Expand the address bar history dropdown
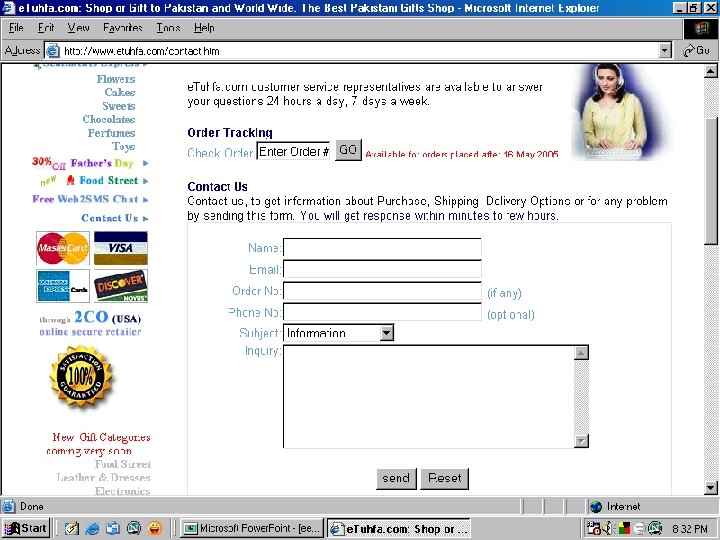 pyautogui.click(x=664, y=51)
